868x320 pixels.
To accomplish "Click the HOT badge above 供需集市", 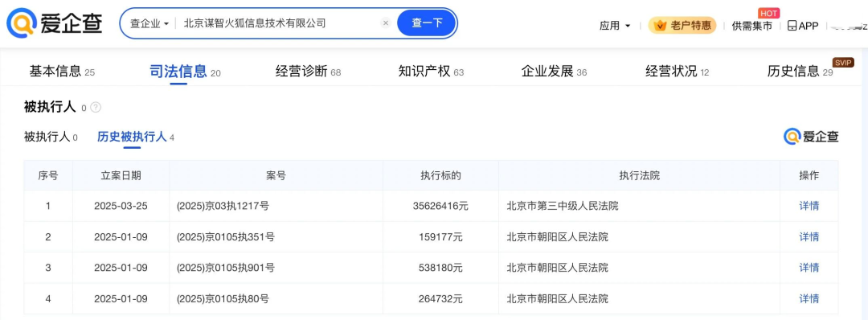I will click(769, 14).
